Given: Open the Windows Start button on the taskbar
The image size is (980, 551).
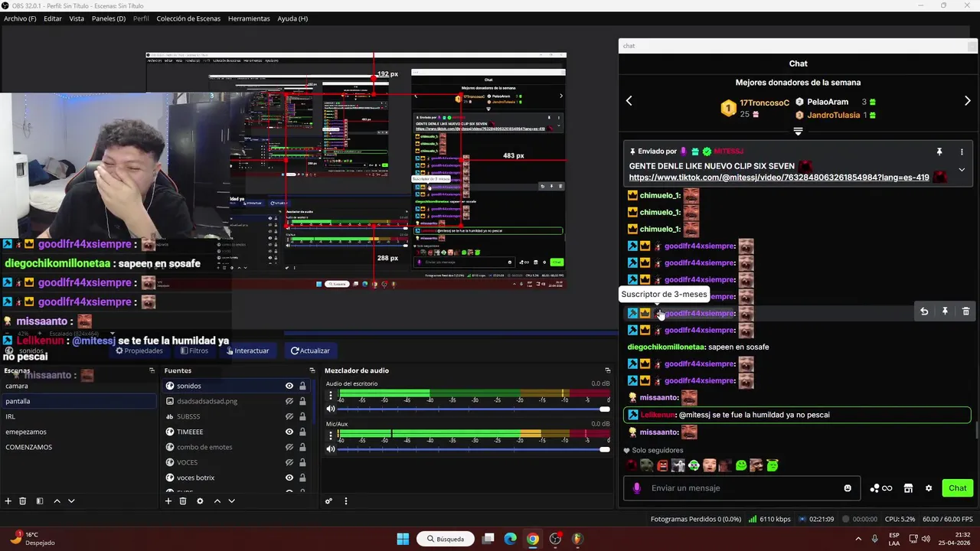Looking at the screenshot, I should pos(403,539).
